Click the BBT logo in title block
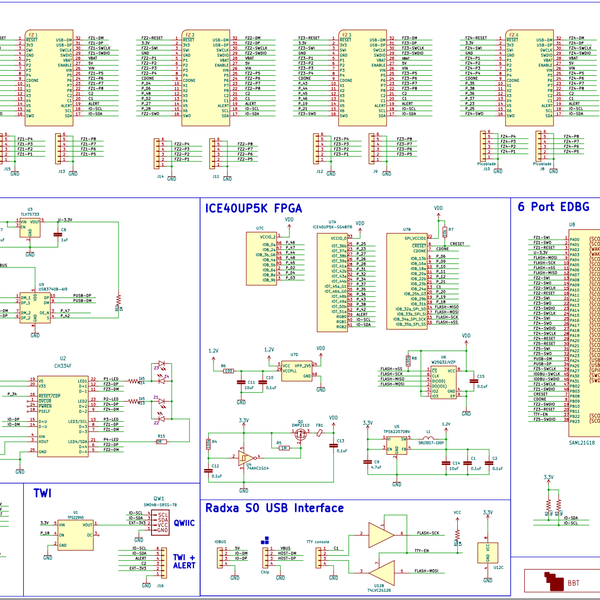Viewport: 600px width, 600px height. tap(554, 582)
